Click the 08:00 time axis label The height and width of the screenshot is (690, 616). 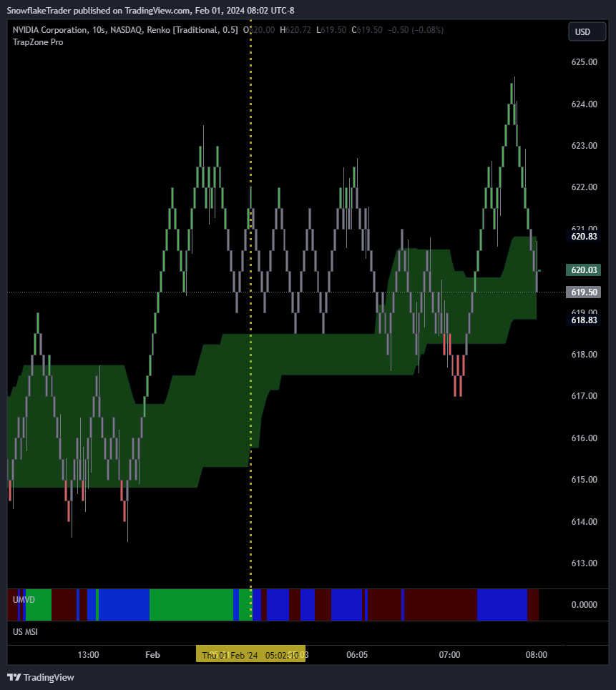tap(537, 655)
